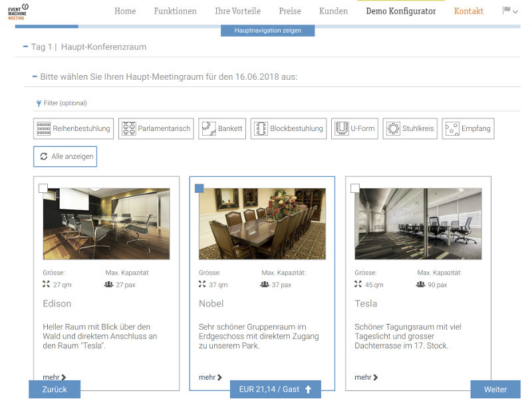532x399 pixels.
Task: Select the Reihenbestuhlung seating layout filter
Action: pos(74,128)
